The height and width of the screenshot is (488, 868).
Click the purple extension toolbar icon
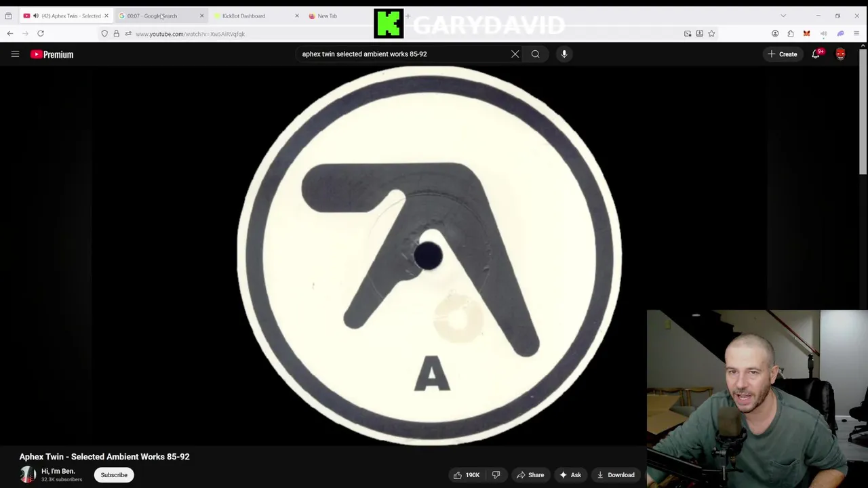click(x=840, y=33)
